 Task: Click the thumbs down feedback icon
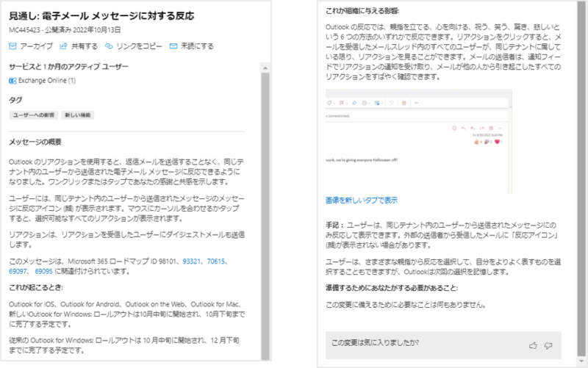point(548,343)
